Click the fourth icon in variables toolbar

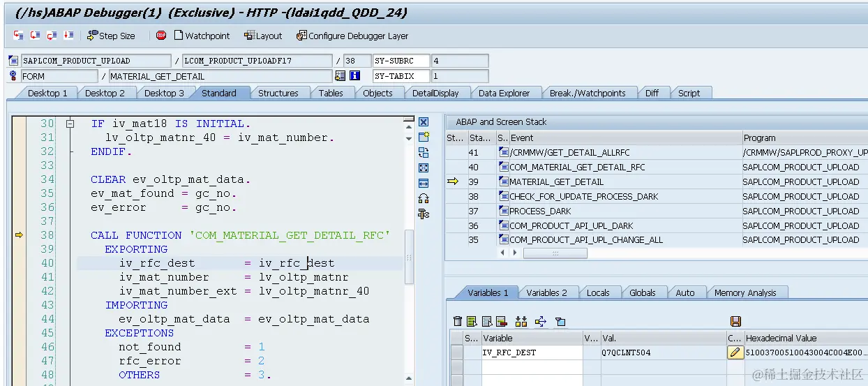[x=501, y=321]
